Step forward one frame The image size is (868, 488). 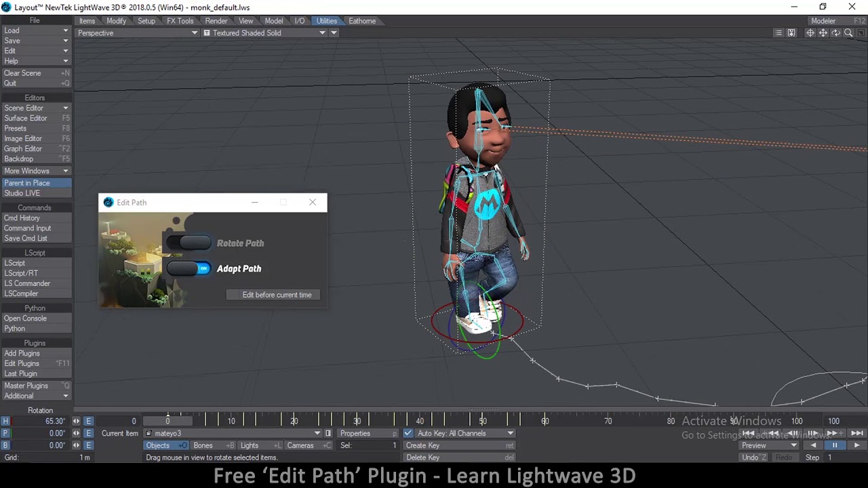click(813, 433)
